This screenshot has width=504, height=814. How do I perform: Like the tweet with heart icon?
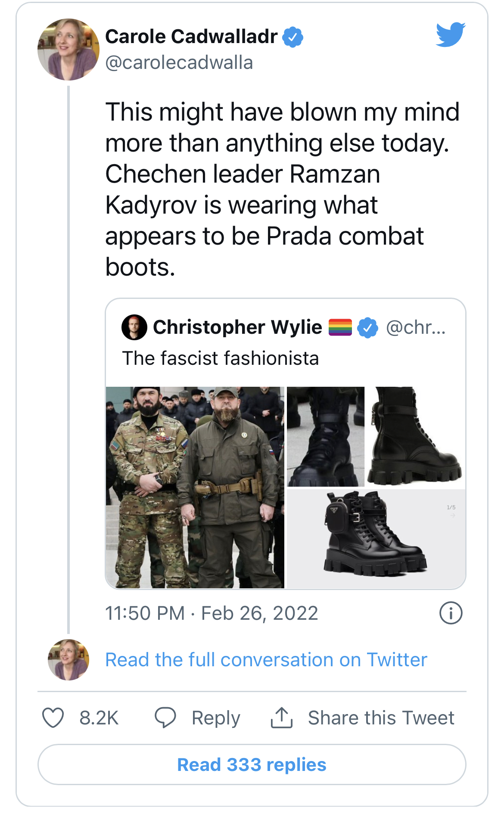53,718
